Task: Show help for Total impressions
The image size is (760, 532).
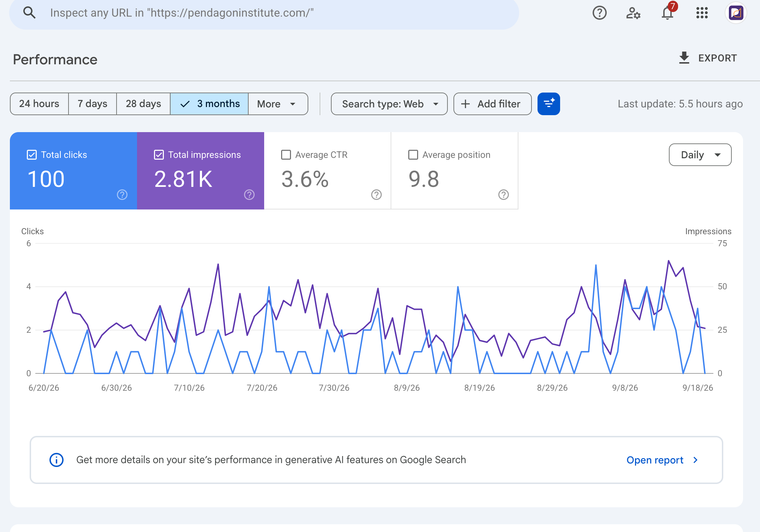Action: coord(249,195)
